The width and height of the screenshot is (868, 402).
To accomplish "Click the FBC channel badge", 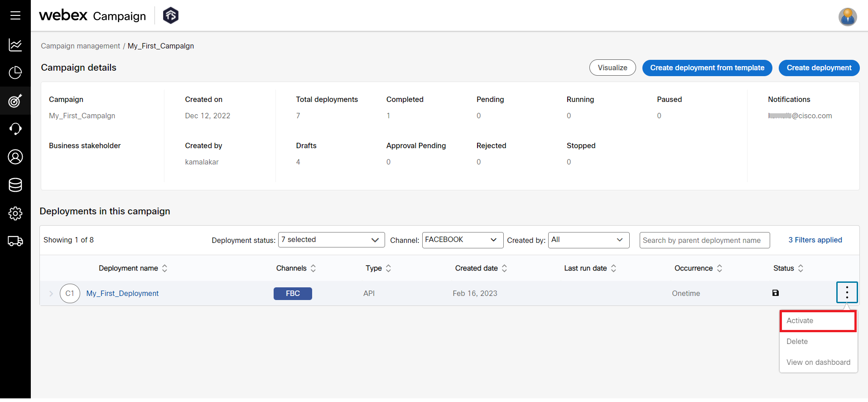I will [x=293, y=294].
